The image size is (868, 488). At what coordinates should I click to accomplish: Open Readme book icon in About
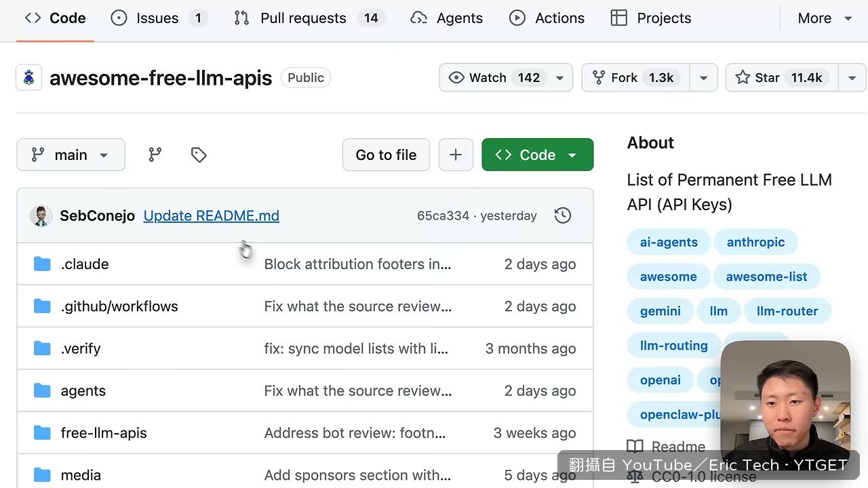coord(635,447)
